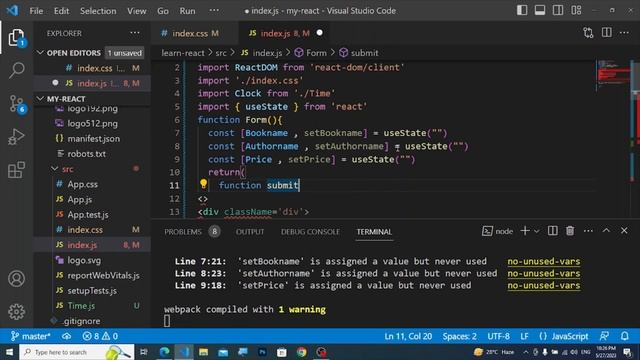Open editor more actions ellipsis
Viewport: 640px width, 360px height.
[624, 33]
